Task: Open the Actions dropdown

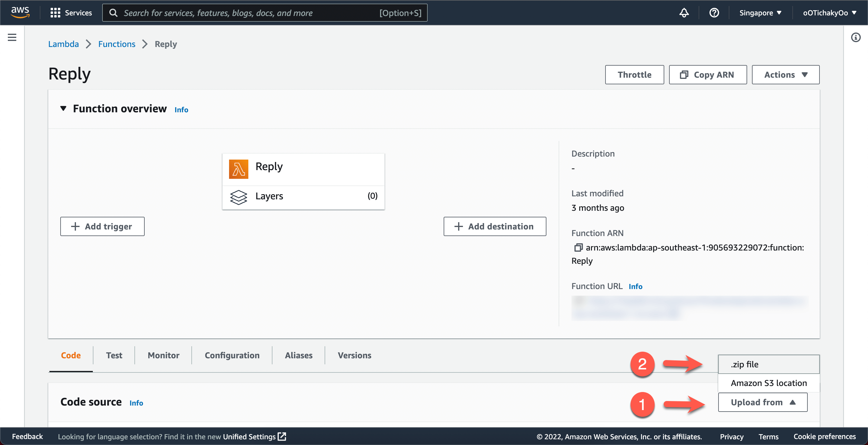Action: [785, 74]
